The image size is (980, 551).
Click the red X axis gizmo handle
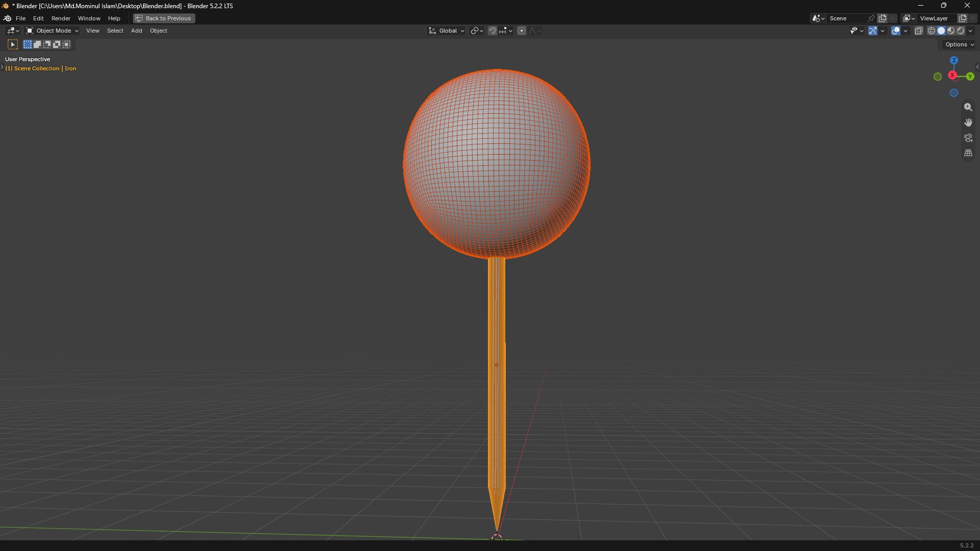point(952,76)
